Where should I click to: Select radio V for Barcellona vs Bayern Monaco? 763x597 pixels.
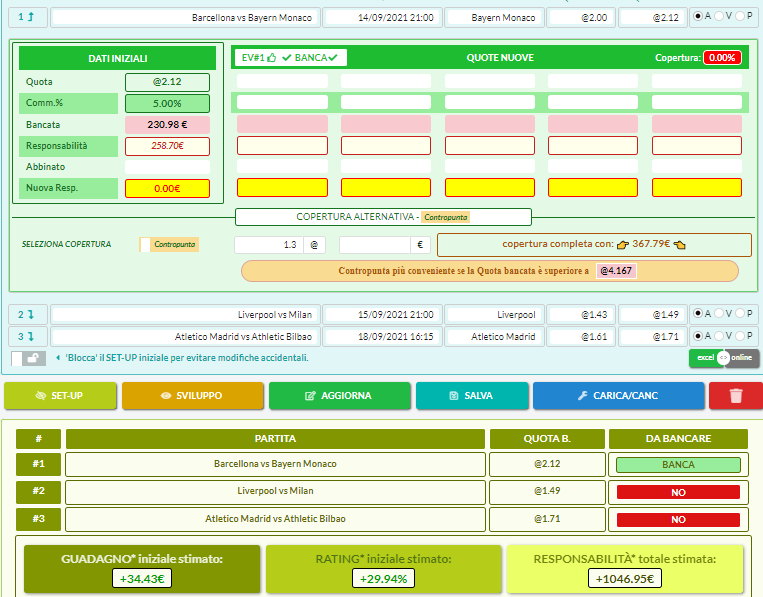[x=719, y=16]
